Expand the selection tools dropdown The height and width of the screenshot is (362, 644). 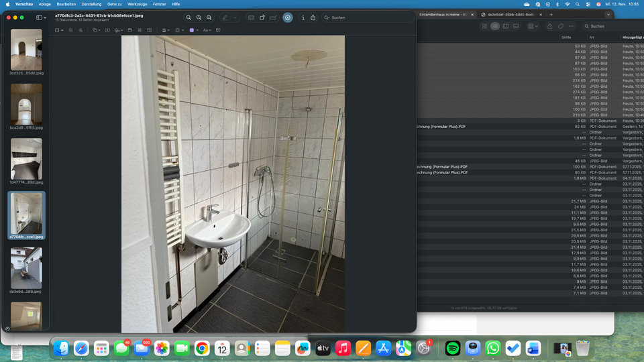click(x=58, y=30)
